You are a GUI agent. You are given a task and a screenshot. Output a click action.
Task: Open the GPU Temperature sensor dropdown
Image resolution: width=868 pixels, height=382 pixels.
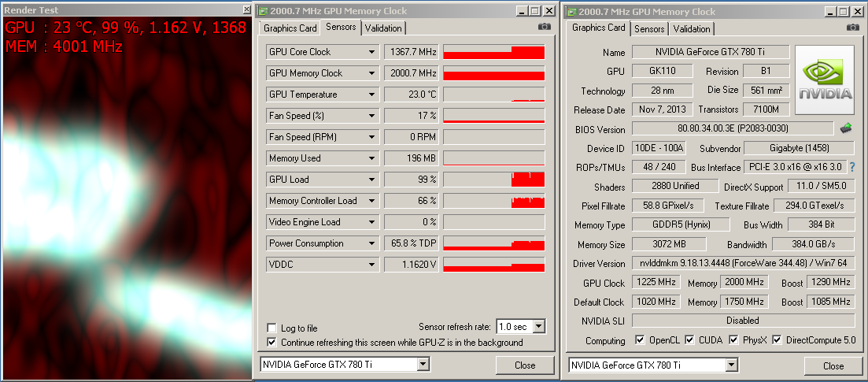(372, 95)
